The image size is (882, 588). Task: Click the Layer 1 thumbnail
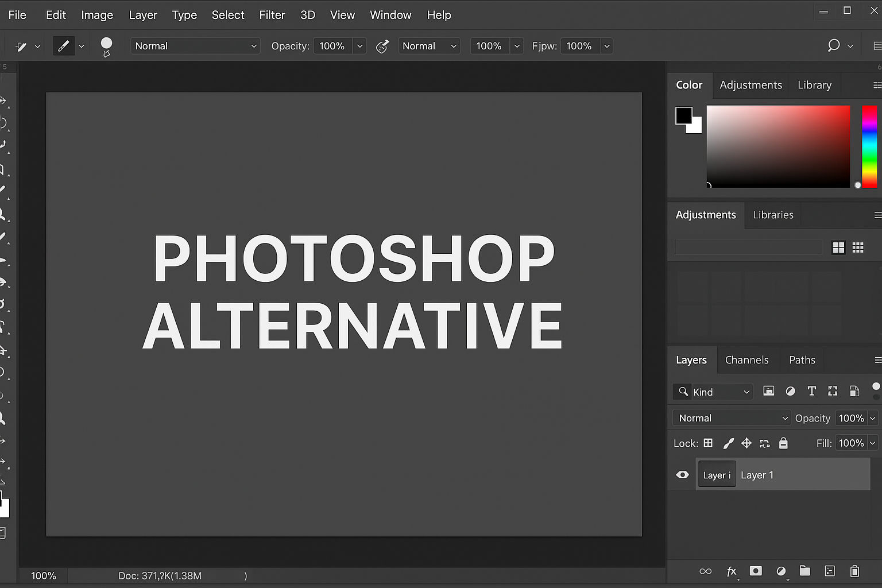(716, 474)
